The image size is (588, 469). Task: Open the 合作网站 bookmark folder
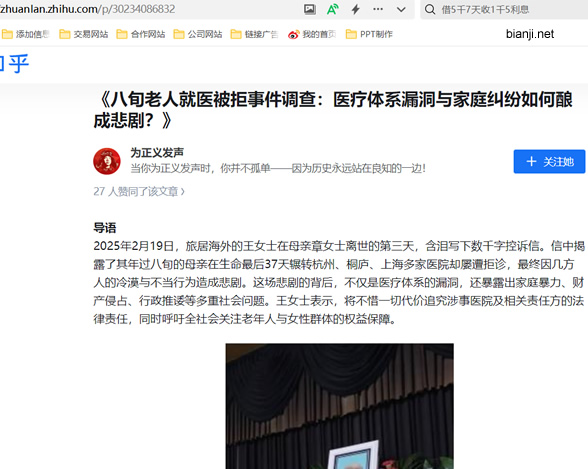pos(141,34)
